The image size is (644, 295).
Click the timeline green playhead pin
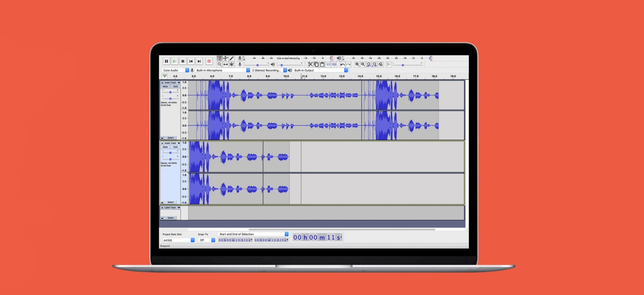coord(165,76)
